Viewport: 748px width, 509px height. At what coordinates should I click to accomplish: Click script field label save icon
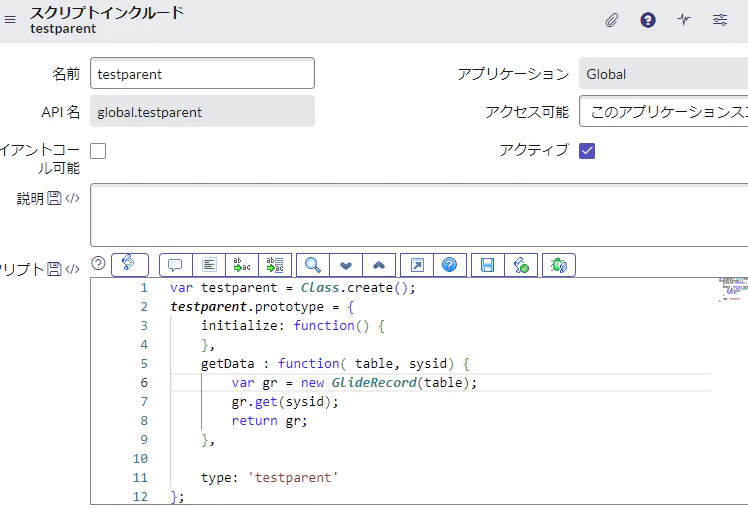tap(54, 269)
